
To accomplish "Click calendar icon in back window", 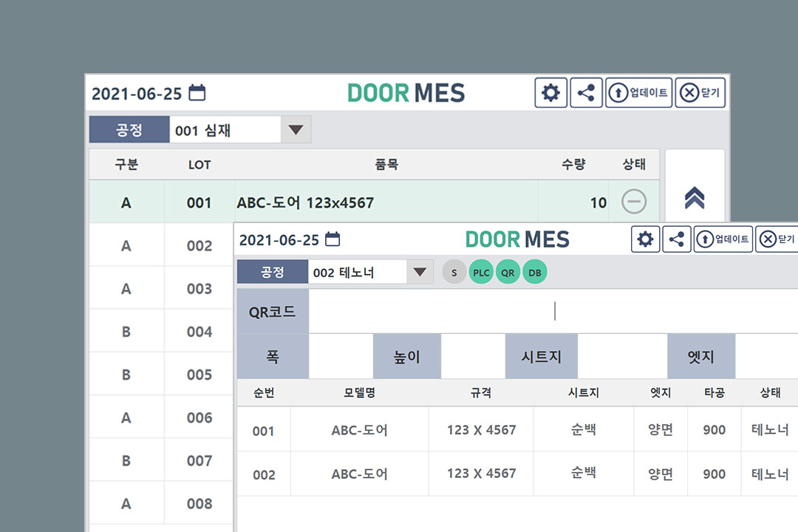I will [x=197, y=93].
